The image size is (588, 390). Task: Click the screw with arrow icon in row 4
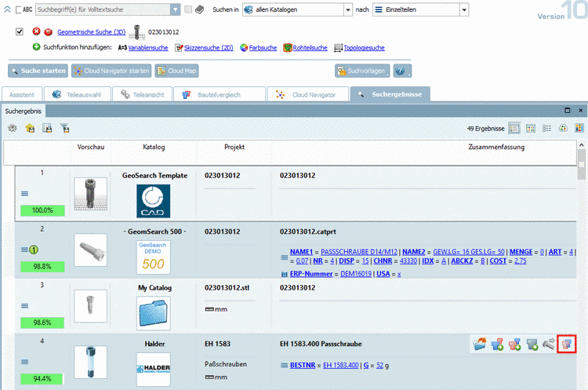550,344
